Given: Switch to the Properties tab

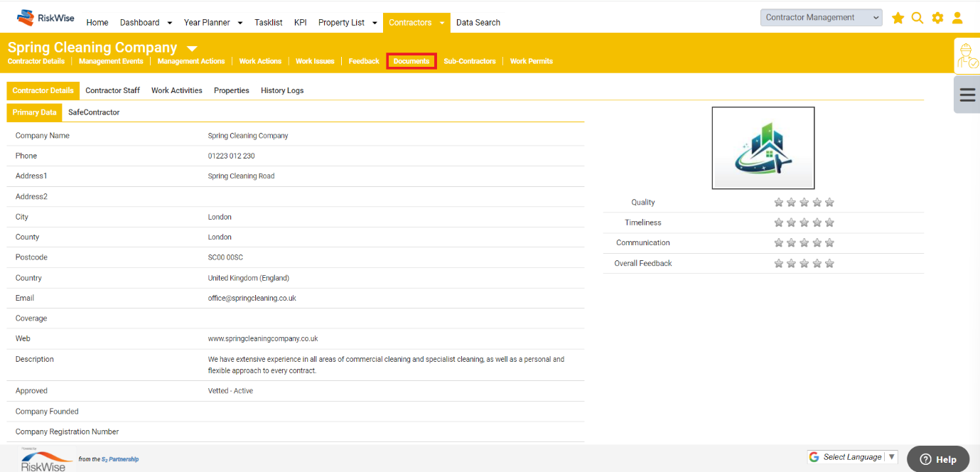Looking at the screenshot, I should coord(232,91).
